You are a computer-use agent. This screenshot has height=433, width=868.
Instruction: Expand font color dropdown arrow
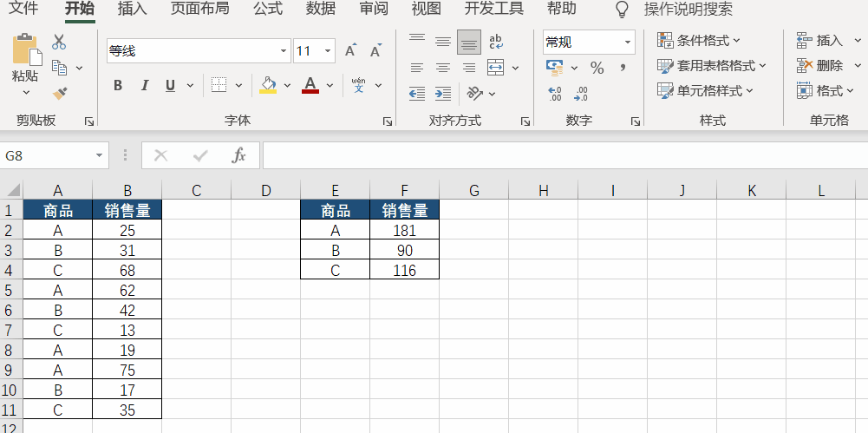330,85
